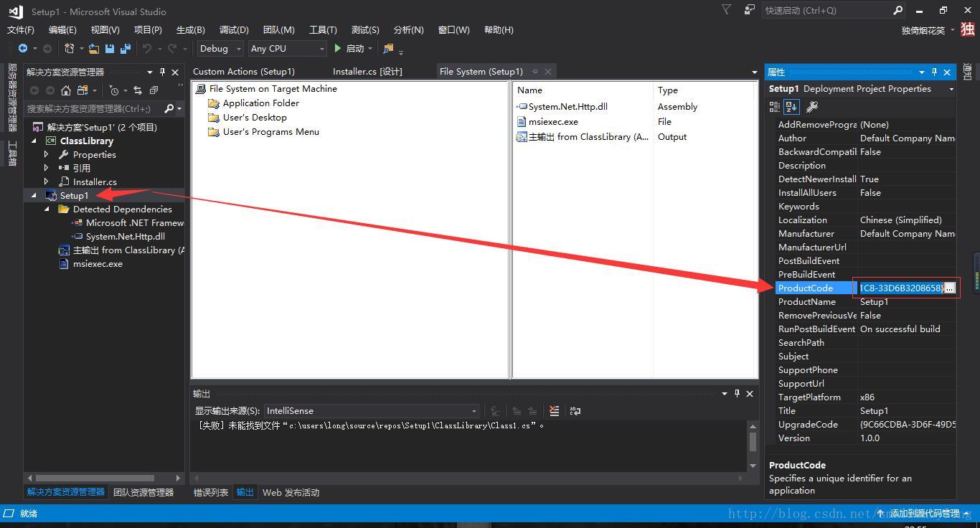Click the Solution Explorer search magnifier icon

(x=169, y=108)
